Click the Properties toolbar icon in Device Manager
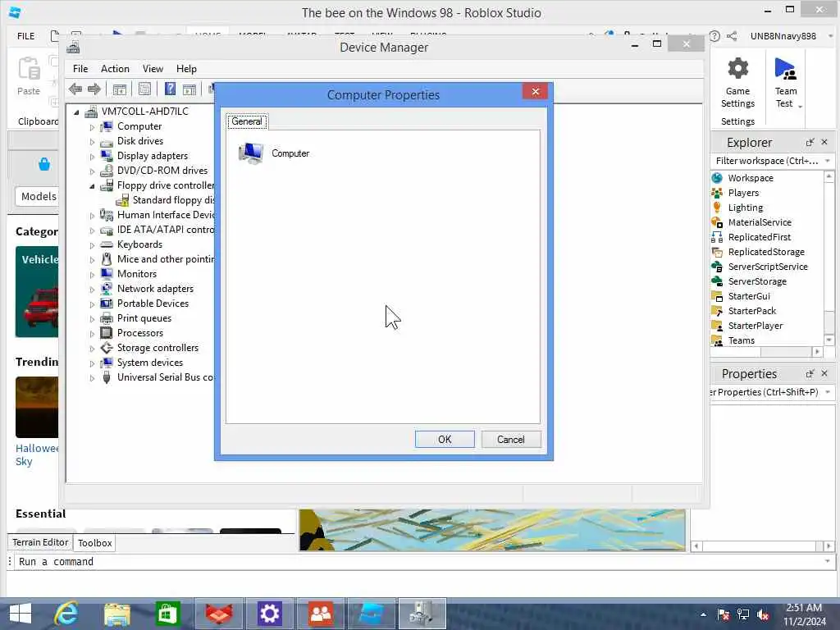The image size is (840, 630). coord(144,89)
